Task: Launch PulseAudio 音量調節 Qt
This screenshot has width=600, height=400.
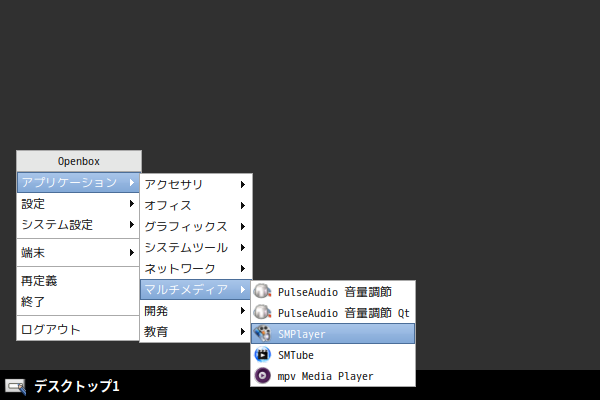Action: 333,313
